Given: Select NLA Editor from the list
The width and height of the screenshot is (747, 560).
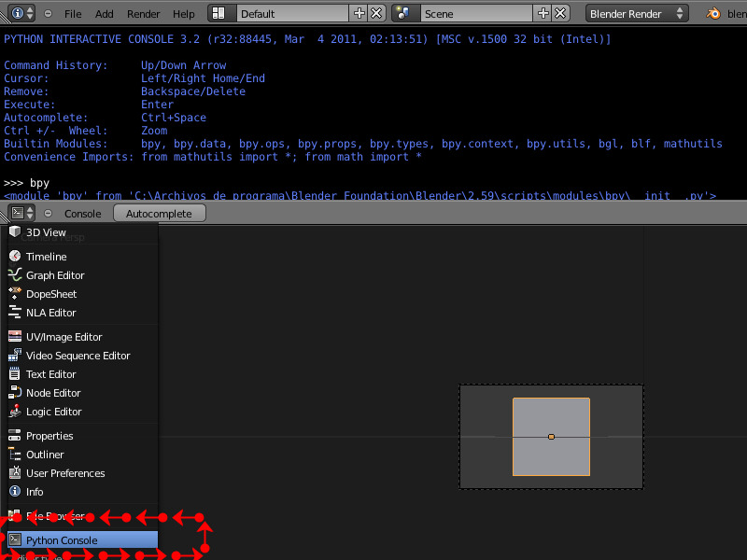Looking at the screenshot, I should (x=82, y=313).
